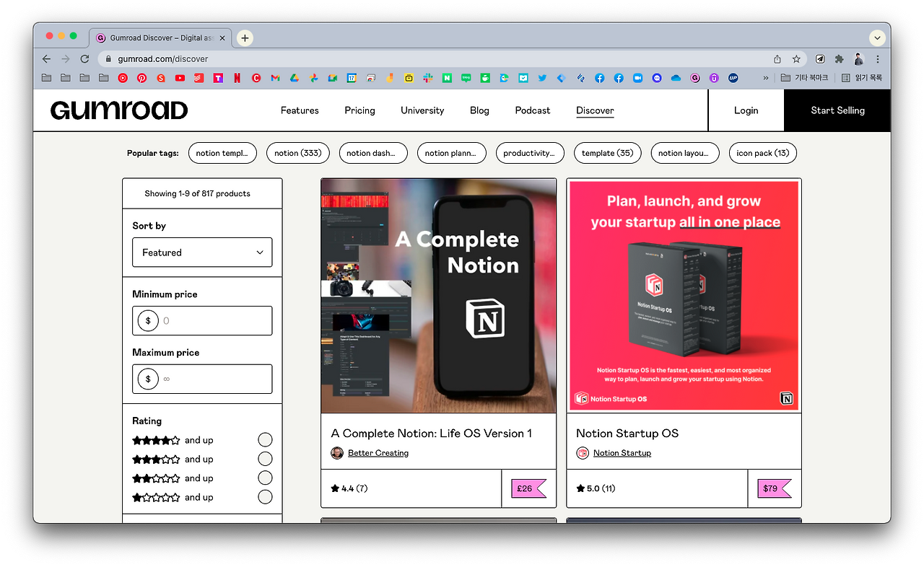Reload the Gumroad Discover page
The height and width of the screenshot is (567, 924).
[84, 59]
